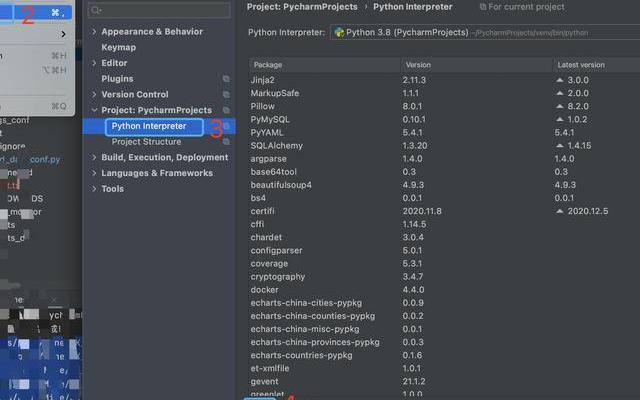This screenshot has width=640, height=400.
Task: Click Python Interpreter breadcrumb title
Action: click(413, 7)
